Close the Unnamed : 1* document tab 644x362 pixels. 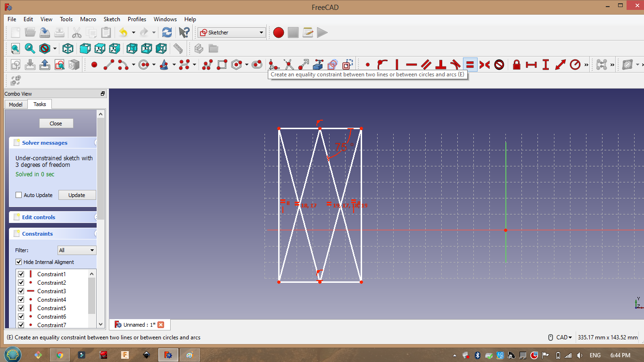coord(161,325)
